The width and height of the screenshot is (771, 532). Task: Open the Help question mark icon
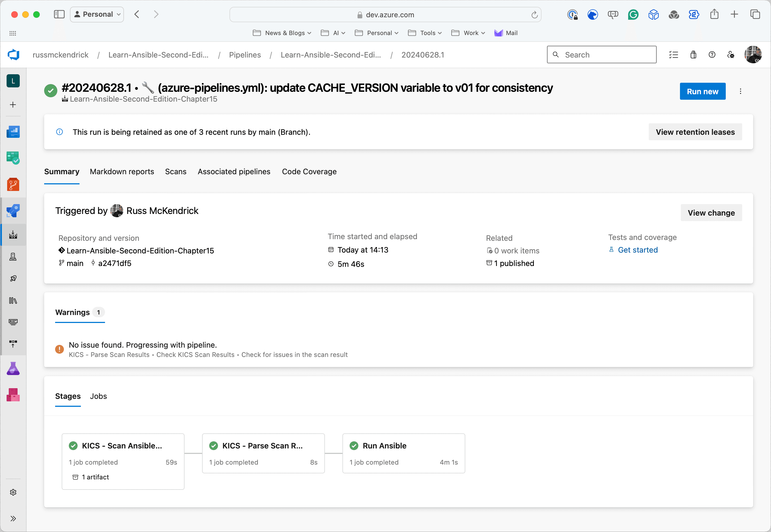click(712, 55)
